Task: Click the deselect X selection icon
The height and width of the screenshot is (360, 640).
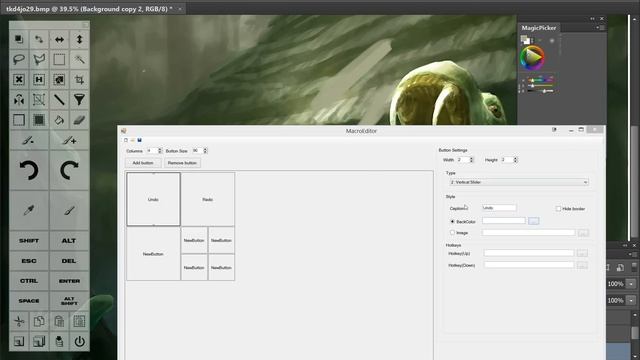Action: [x=19, y=80]
